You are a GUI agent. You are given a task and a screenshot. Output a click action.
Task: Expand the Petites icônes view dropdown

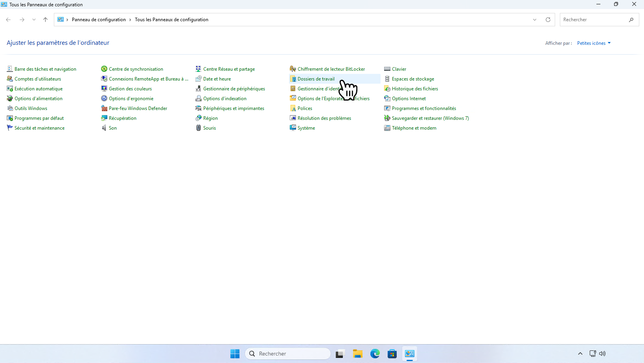coord(594,43)
